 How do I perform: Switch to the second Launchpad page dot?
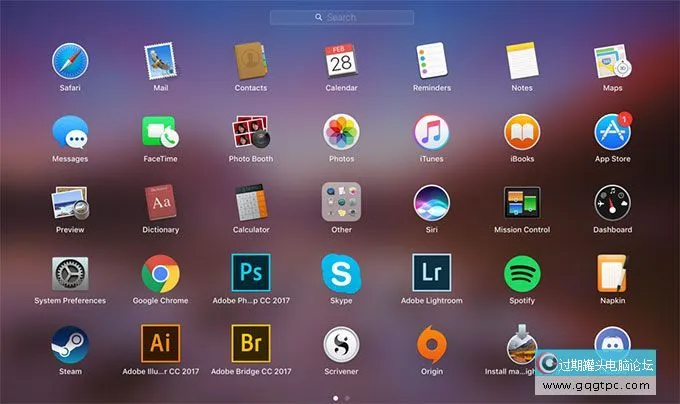347,397
